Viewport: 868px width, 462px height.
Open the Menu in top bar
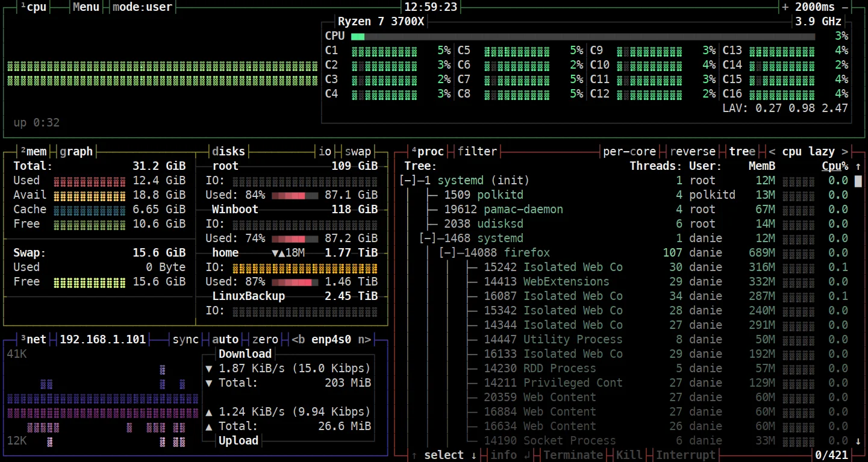click(86, 7)
